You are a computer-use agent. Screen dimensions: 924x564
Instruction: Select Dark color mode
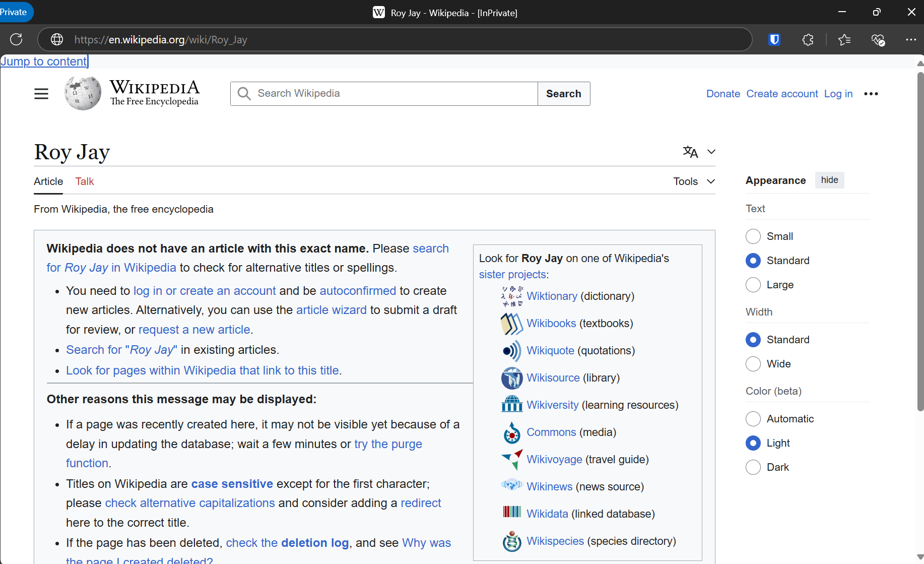click(753, 467)
